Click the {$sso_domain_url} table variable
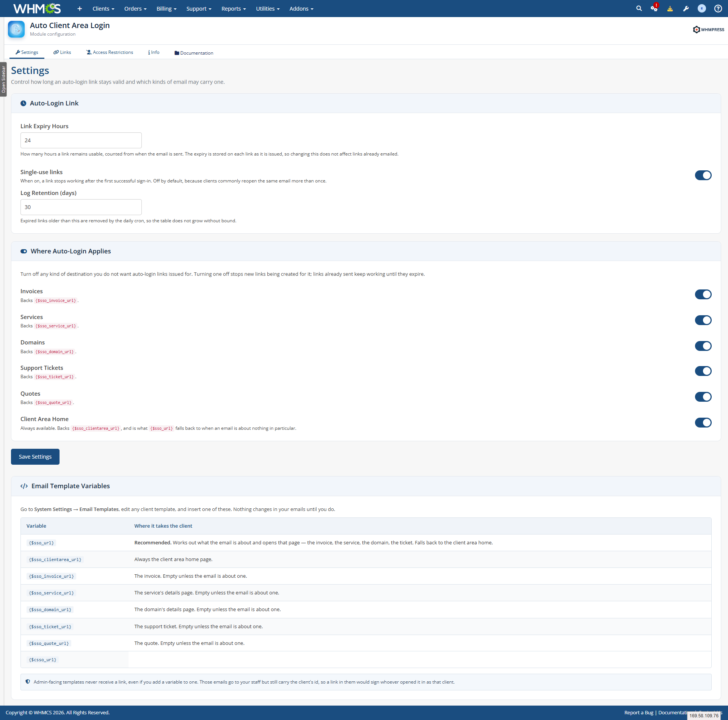Viewport: 728px width, 720px height. pyautogui.click(x=50, y=610)
